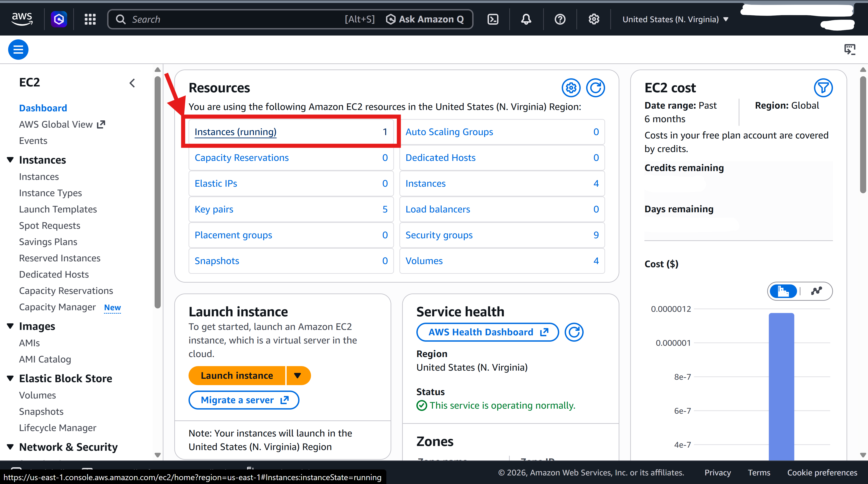868x484 pixels.
Task: Open the Amazon Q purple icon
Action: pos(59,19)
